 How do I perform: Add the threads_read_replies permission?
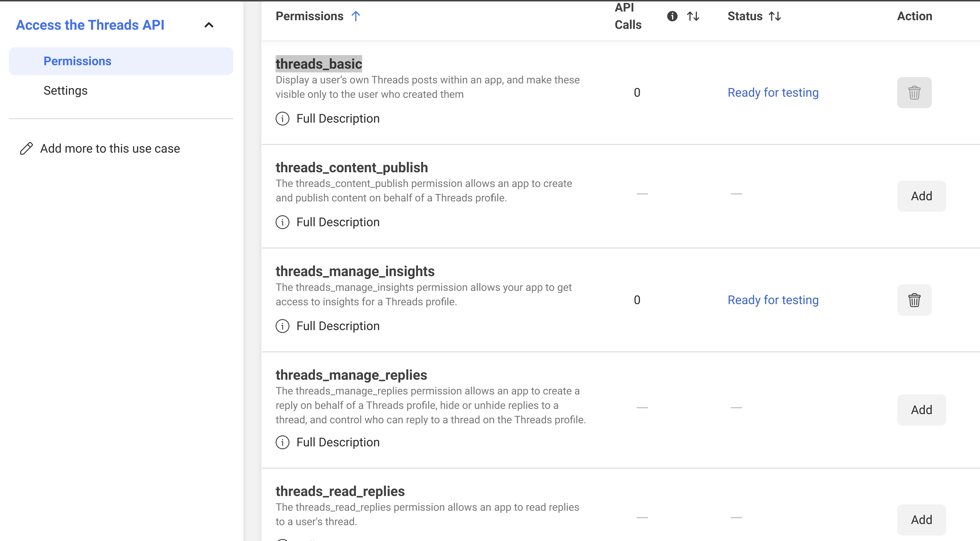pyautogui.click(x=921, y=520)
